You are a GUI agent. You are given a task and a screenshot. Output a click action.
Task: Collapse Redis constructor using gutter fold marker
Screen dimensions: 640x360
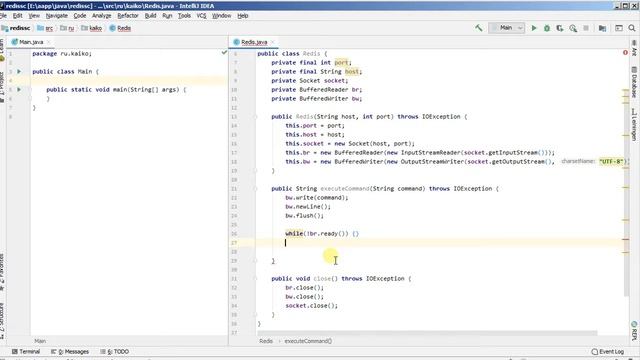click(255, 117)
